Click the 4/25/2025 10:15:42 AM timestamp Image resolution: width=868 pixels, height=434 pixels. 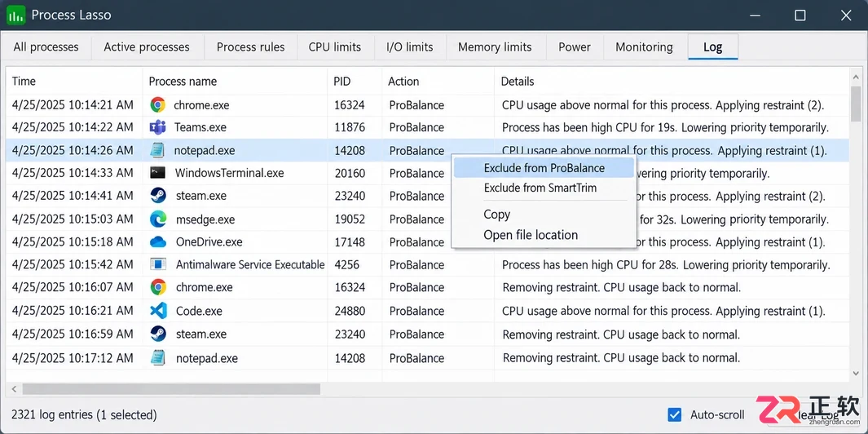tap(73, 264)
